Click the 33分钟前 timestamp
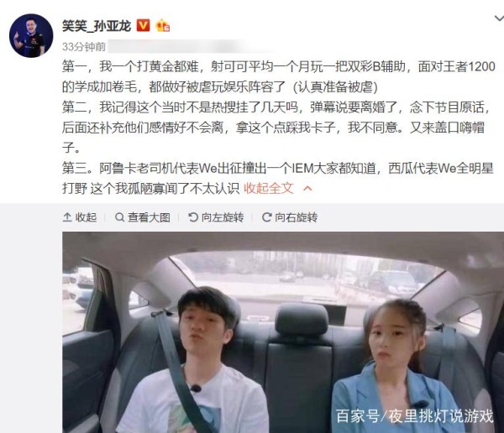Viewport: 504px width, 433px height. coord(84,47)
